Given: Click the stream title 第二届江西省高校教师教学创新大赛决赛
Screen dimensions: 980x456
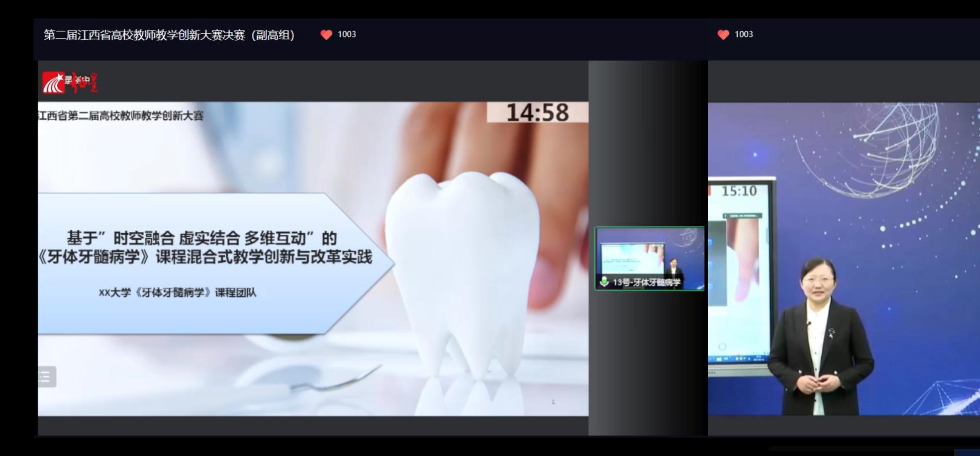Looking at the screenshot, I should coord(169,35).
